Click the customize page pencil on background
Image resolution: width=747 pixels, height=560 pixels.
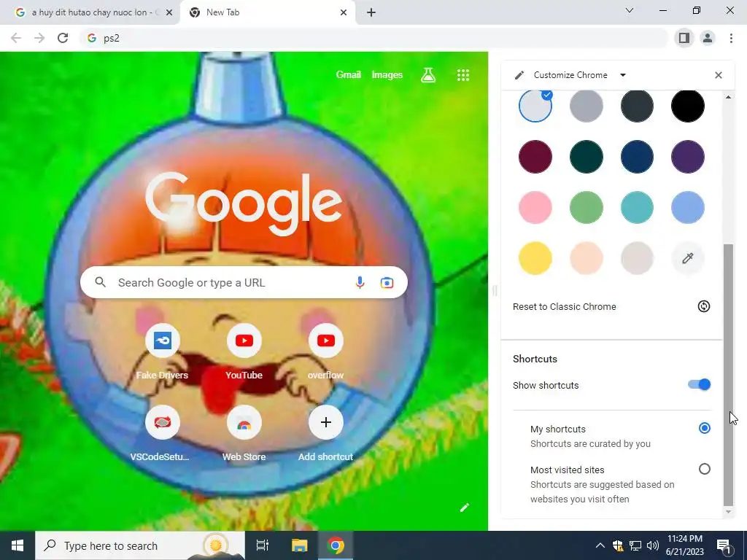[x=465, y=507]
